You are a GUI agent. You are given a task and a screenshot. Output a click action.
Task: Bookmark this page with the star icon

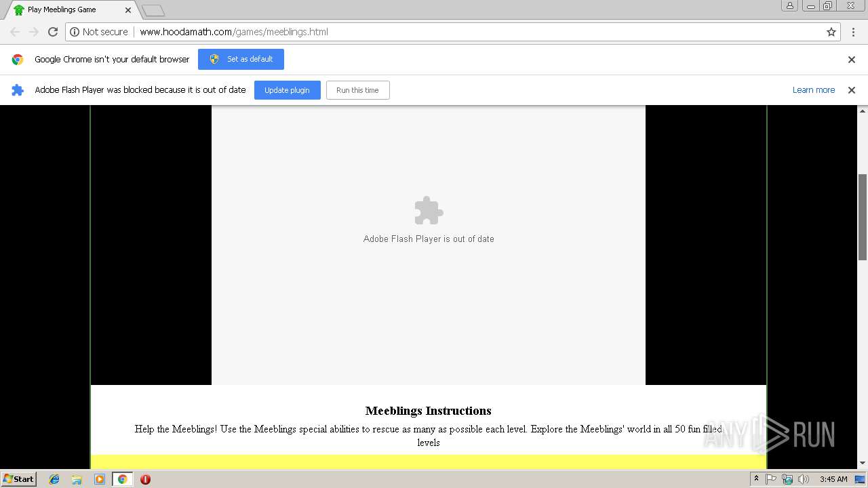pos(831,32)
